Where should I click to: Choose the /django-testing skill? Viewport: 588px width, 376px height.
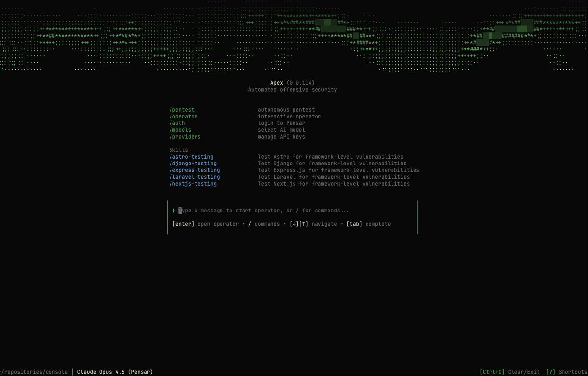(x=193, y=164)
